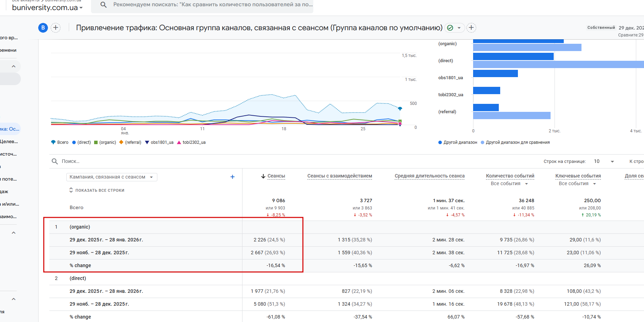Open the Кампания, связанная с сеансом dimension dropdown
The height and width of the screenshot is (322, 644).
pos(112,177)
